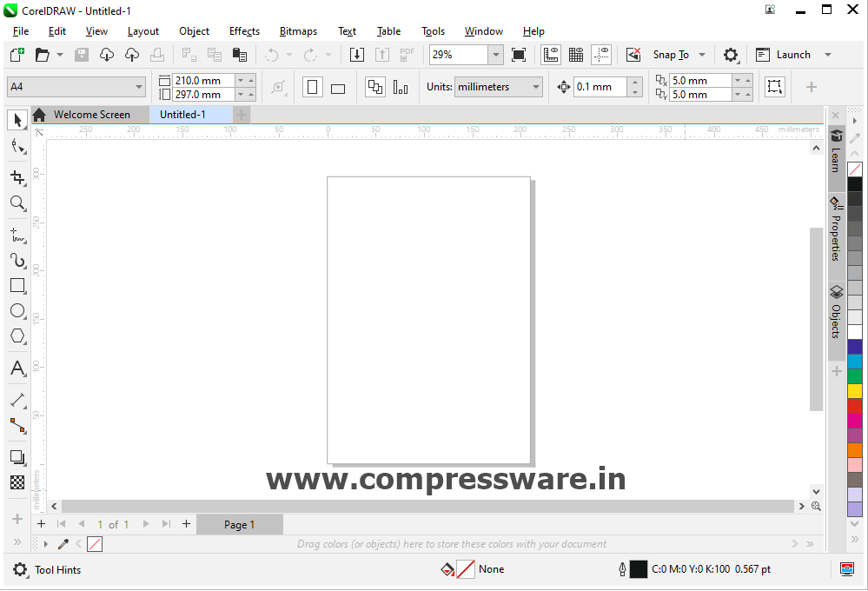The image size is (868, 591).
Task: Toggle the All Pages layout button
Action: [x=375, y=87]
